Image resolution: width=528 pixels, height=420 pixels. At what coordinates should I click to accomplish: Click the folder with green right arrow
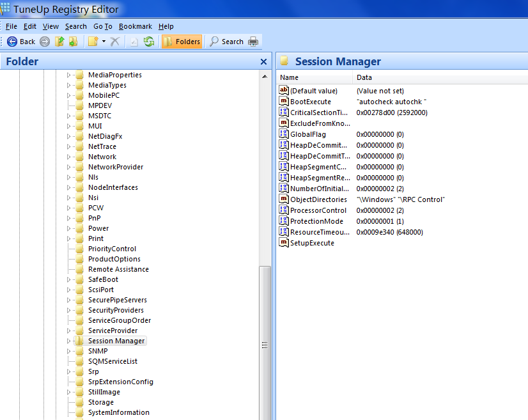[73, 42]
